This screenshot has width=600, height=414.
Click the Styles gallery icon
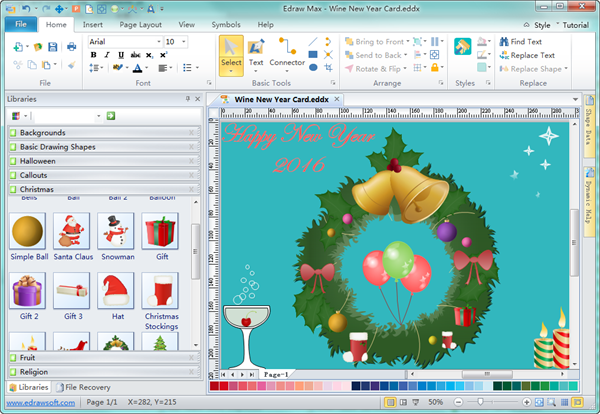pos(463,48)
